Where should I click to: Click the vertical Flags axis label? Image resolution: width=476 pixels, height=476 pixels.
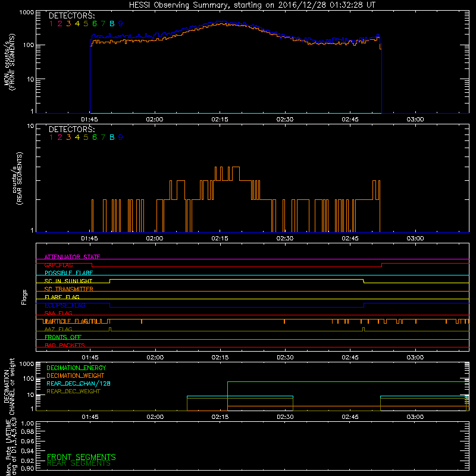pos(24,297)
